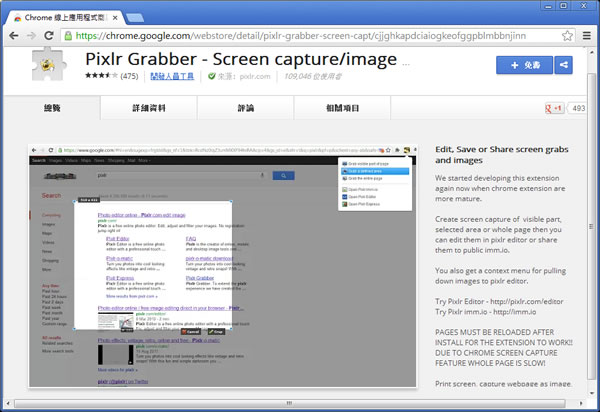Image resolution: width=600 pixels, height=412 pixels.
Task: Click the pixlr.com source text
Action: pyautogui.click(x=255, y=76)
